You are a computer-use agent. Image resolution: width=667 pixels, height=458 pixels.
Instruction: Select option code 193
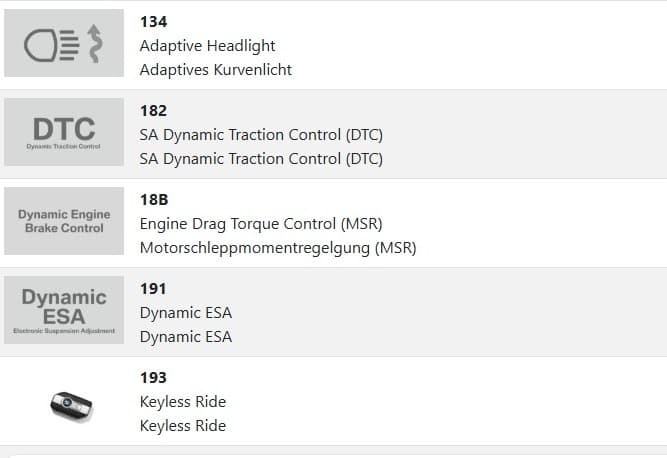coord(153,377)
